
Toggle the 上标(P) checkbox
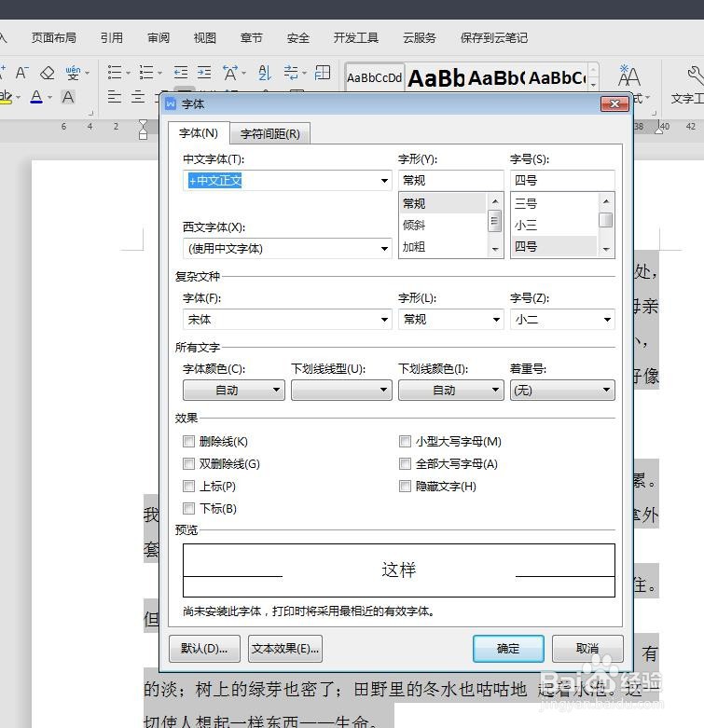click(x=188, y=486)
